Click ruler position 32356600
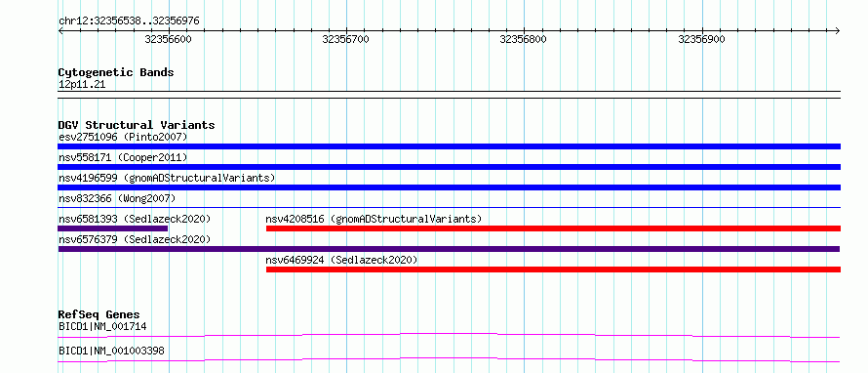 (x=168, y=39)
